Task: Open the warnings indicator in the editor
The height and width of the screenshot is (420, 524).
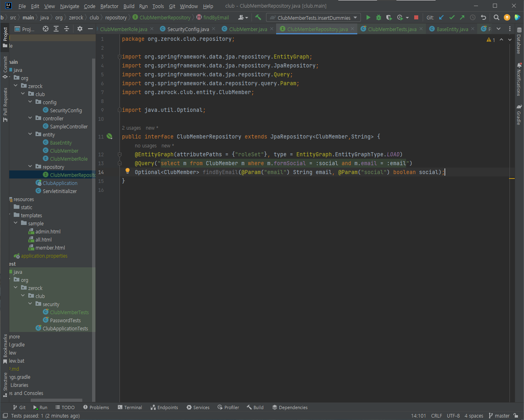Action: click(x=491, y=40)
